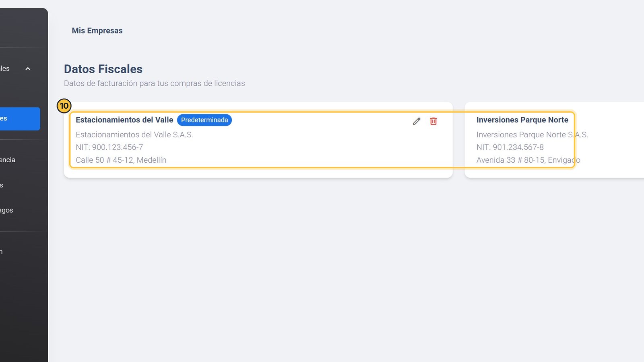The width and height of the screenshot is (644, 362).
Task: Click address 'Avenida 33 # 80-15, Envigado'
Action: (528, 160)
